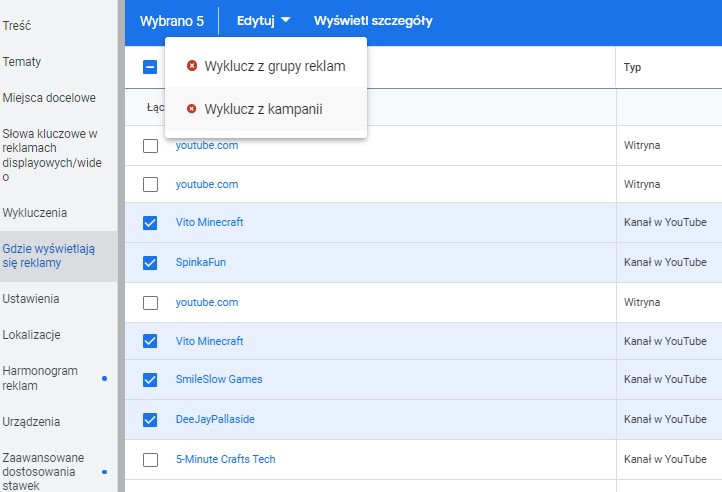This screenshot has width=722, height=492.
Task: Go to Miejsca docelowe section
Action: tap(49, 98)
